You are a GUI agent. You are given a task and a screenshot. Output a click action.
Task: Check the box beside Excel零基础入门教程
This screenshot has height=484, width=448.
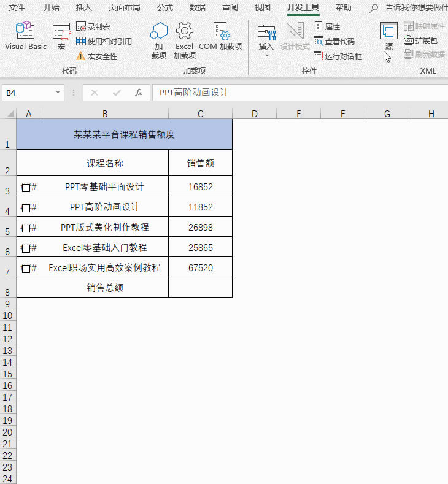tap(26, 248)
